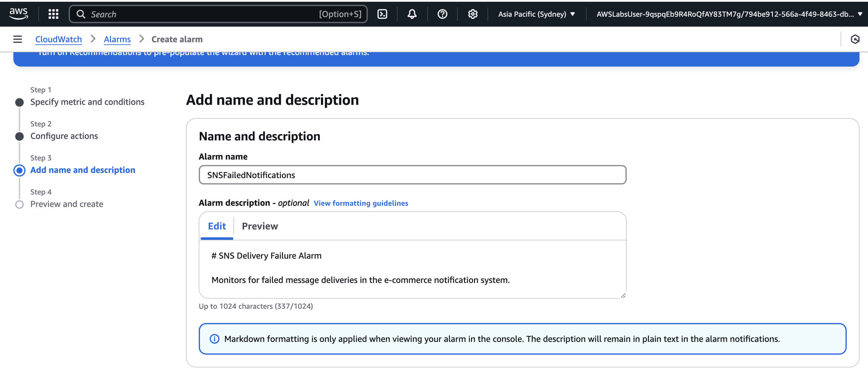Open the CloudShell terminal icon
868x375 pixels.
382,14
